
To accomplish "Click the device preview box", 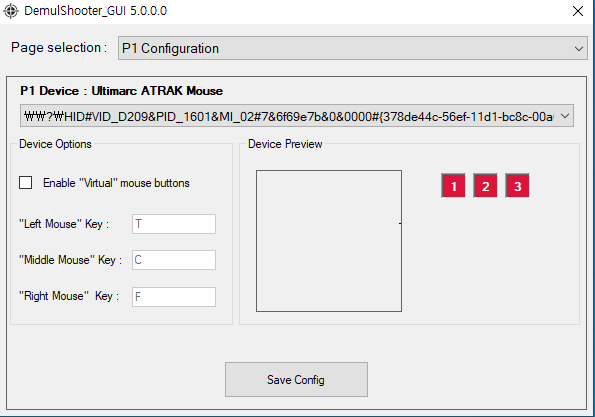I will click(329, 241).
